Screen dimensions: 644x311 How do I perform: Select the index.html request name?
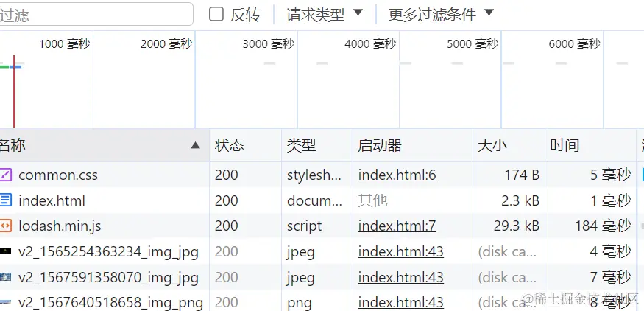coord(52,200)
